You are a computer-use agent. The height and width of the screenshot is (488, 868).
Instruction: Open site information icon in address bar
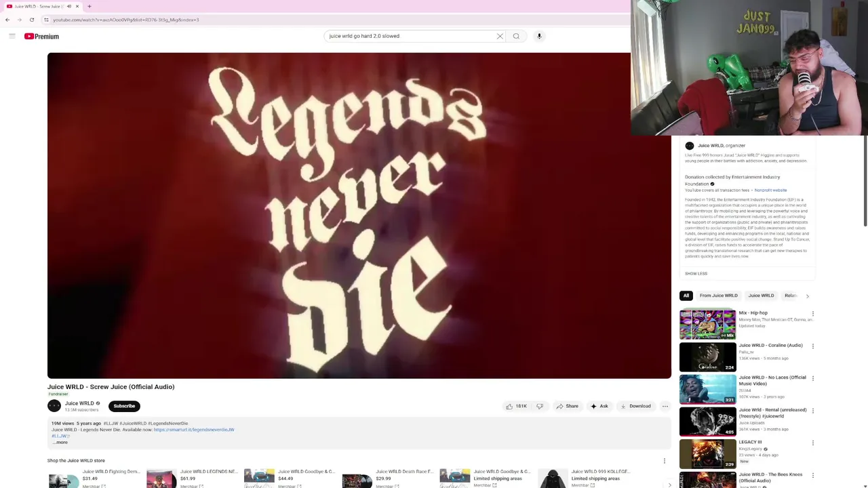(46, 20)
